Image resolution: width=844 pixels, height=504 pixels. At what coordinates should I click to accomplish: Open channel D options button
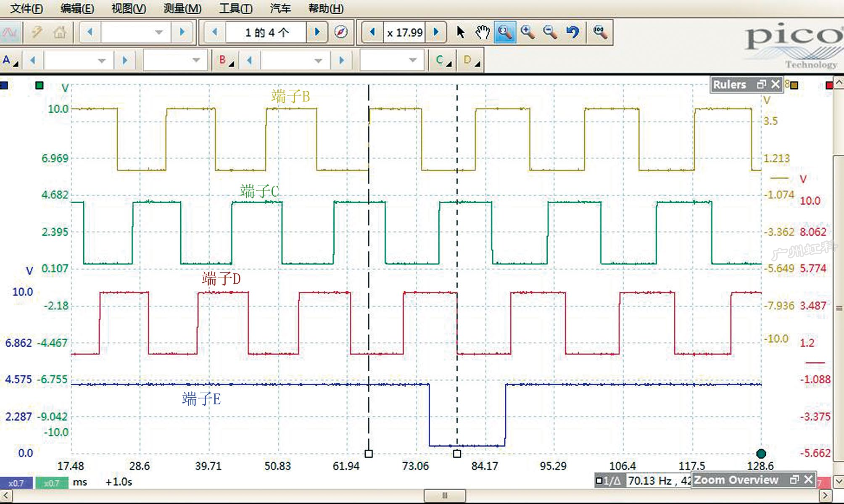pos(472,61)
